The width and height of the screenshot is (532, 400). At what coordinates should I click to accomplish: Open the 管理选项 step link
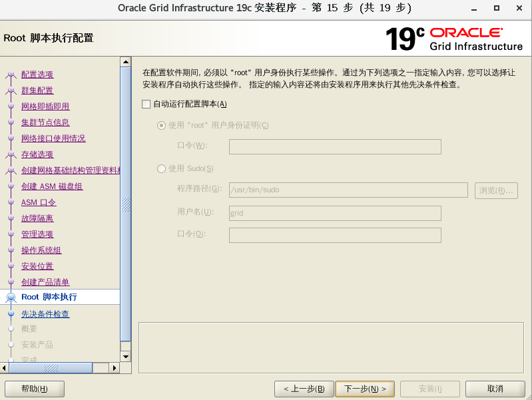click(x=37, y=234)
